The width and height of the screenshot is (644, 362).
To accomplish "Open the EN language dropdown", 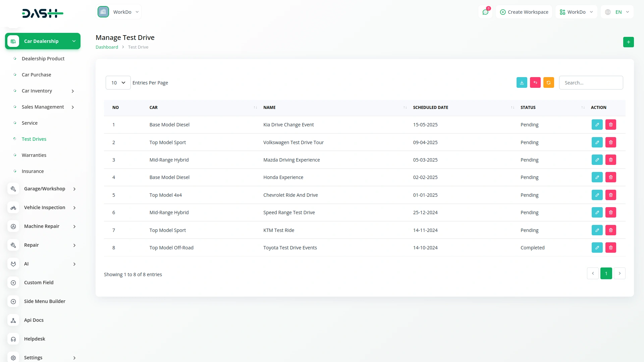I will (618, 12).
